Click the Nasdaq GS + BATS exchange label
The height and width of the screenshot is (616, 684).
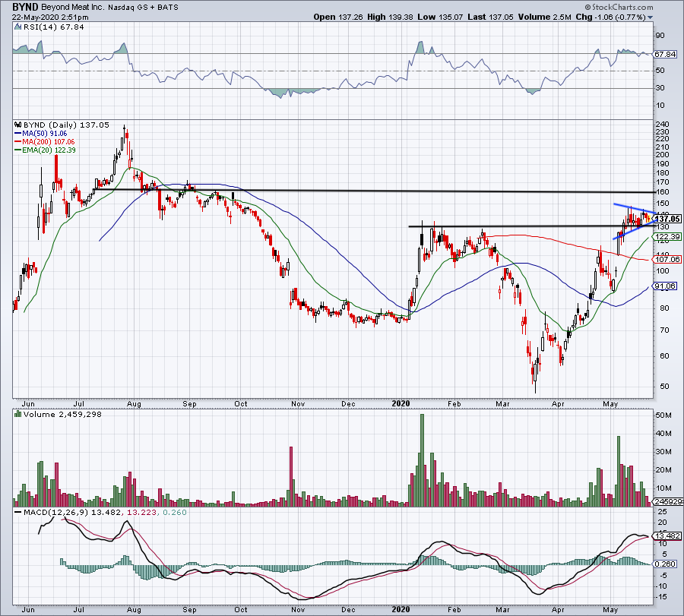(x=142, y=8)
